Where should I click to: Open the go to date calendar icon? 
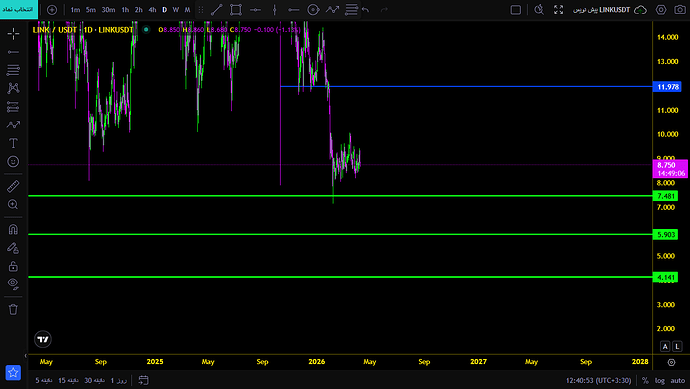click(143, 380)
